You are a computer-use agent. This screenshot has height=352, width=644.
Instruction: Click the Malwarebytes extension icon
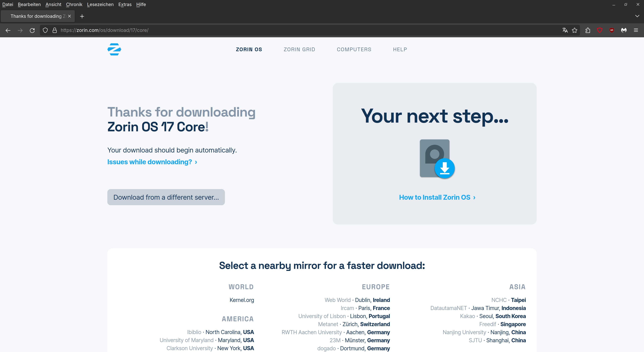pyautogui.click(x=624, y=30)
